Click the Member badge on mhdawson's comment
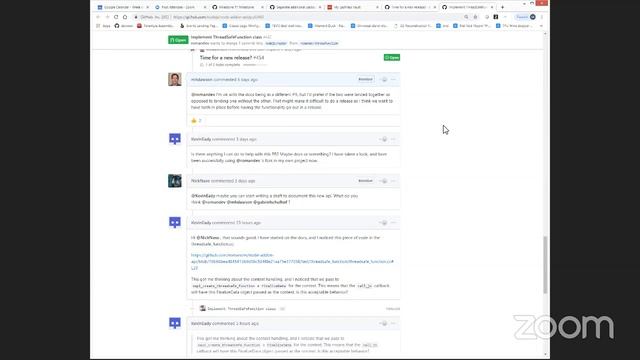Viewport: 640px width, 360px height. [365, 79]
